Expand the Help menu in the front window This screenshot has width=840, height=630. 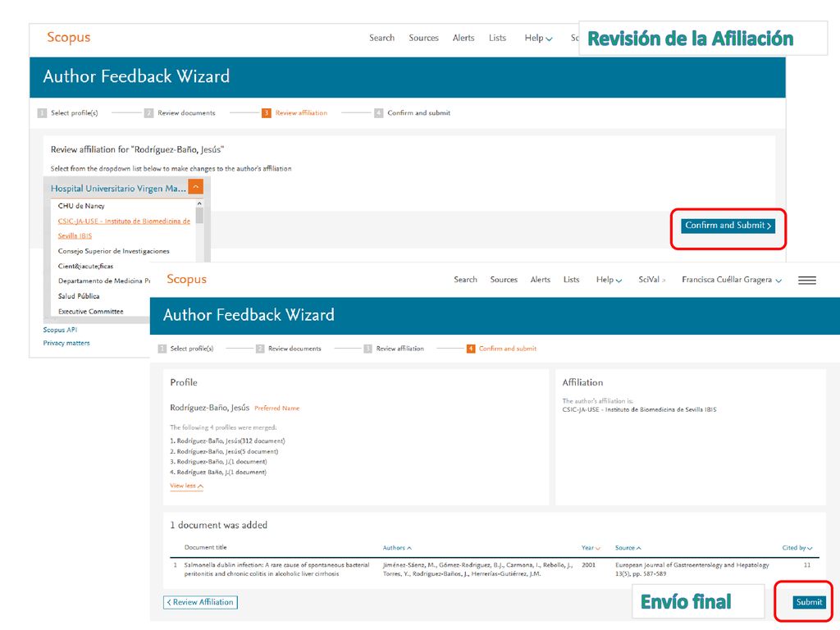coord(609,280)
